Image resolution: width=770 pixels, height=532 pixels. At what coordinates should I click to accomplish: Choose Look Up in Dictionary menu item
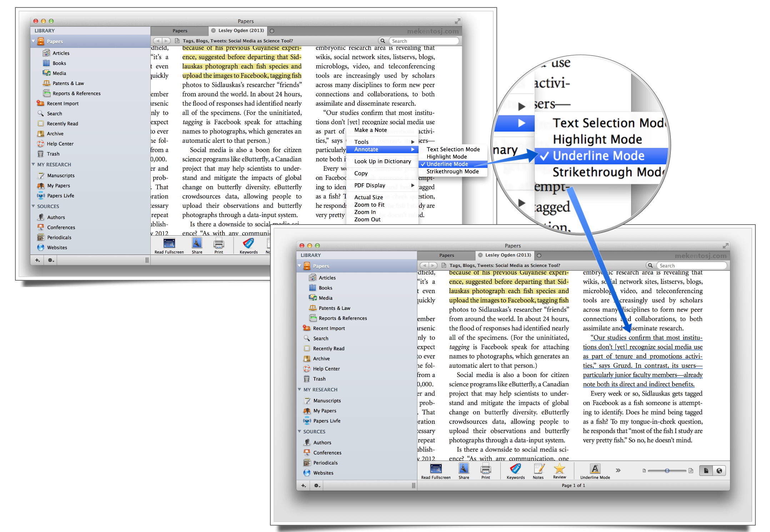point(382,161)
